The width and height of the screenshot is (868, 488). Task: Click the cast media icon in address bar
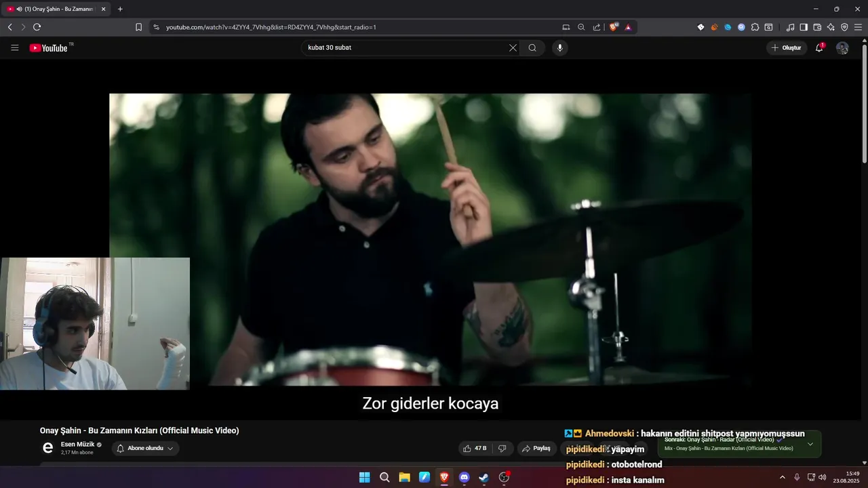[566, 27]
